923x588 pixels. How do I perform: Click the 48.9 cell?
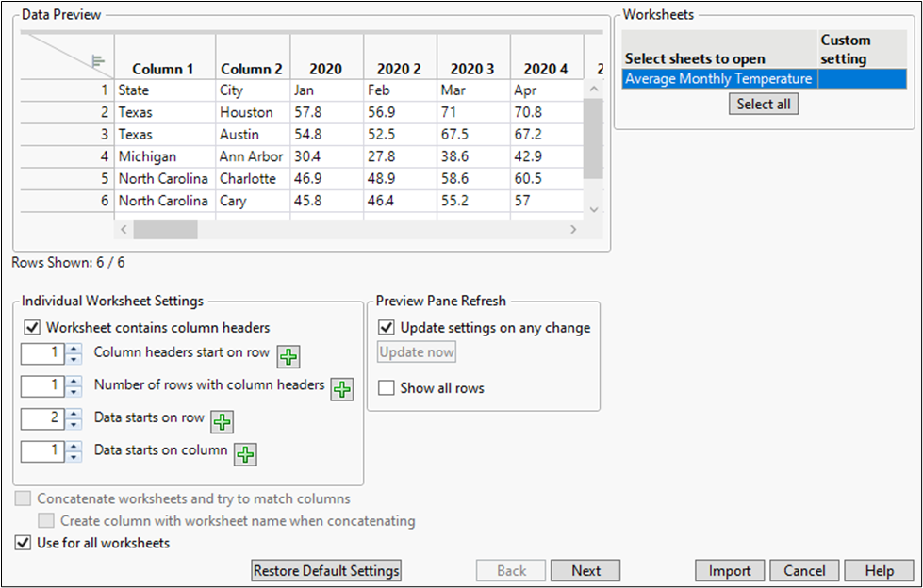tap(400, 178)
